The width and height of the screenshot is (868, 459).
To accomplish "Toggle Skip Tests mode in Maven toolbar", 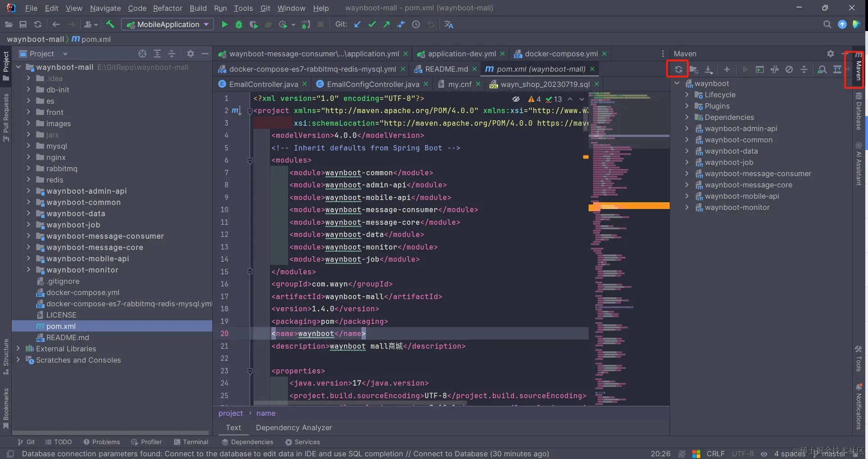I will pyautogui.click(x=789, y=69).
